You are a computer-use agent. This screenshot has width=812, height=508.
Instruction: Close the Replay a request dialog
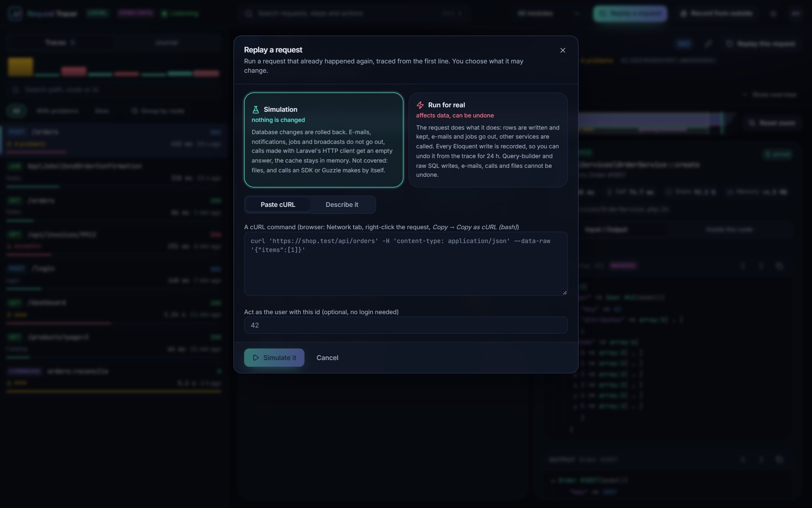tap(562, 50)
